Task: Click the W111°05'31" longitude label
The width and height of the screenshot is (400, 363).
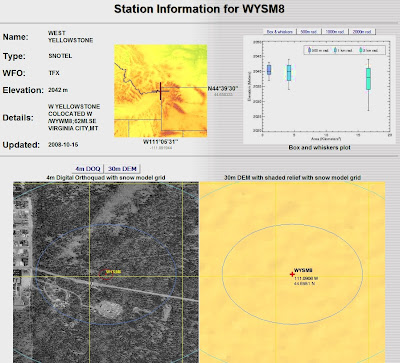Action: click(x=161, y=142)
